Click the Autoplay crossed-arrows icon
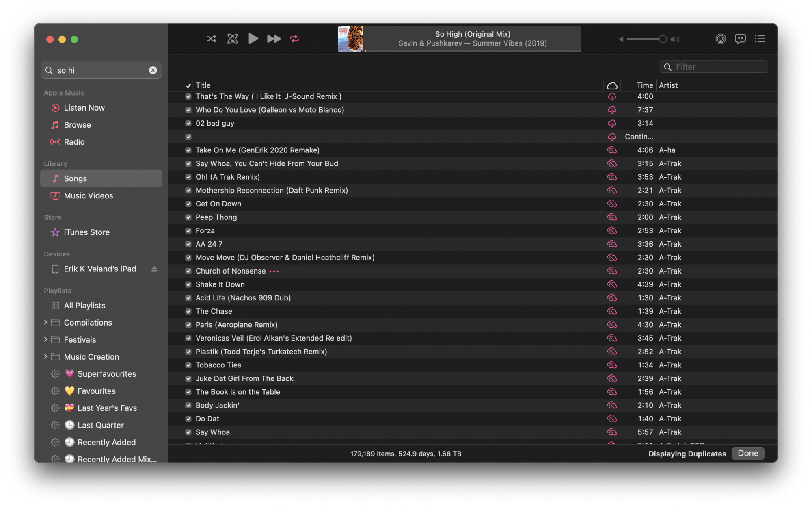The height and width of the screenshot is (508, 812). [x=232, y=39]
